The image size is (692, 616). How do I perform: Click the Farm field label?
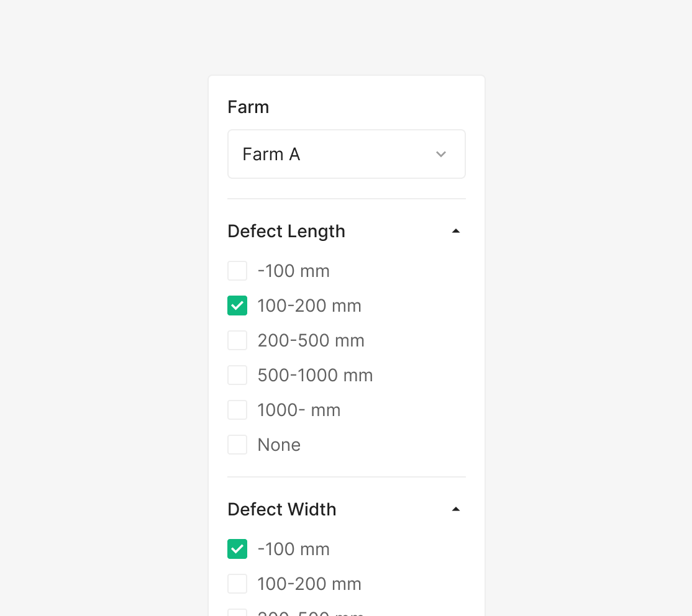248,107
